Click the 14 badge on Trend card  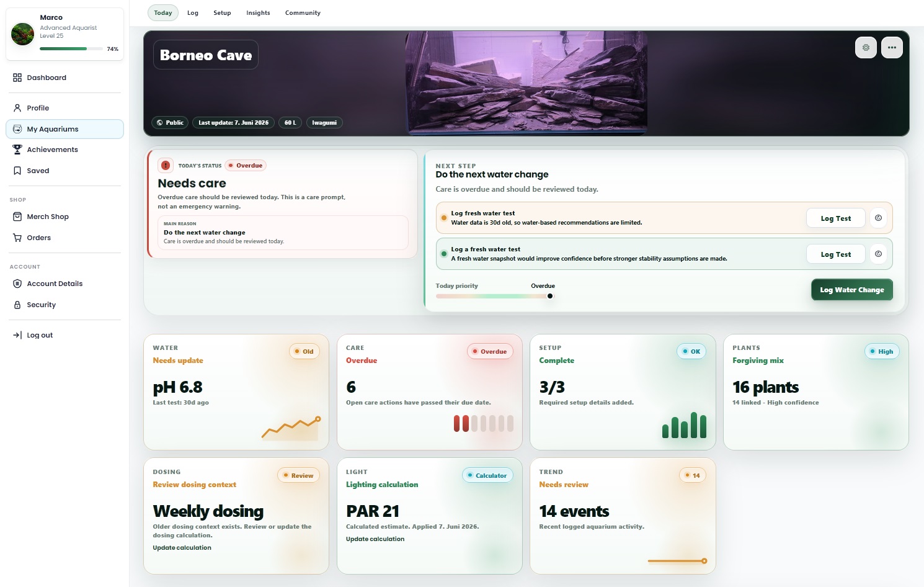pos(693,475)
